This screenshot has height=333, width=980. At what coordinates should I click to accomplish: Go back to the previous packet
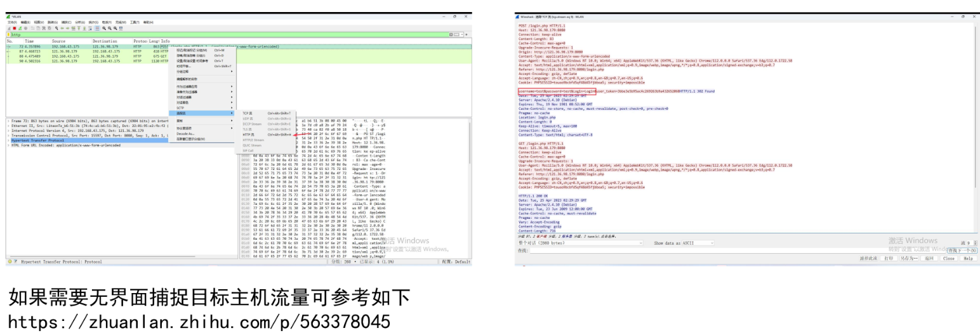[62, 29]
